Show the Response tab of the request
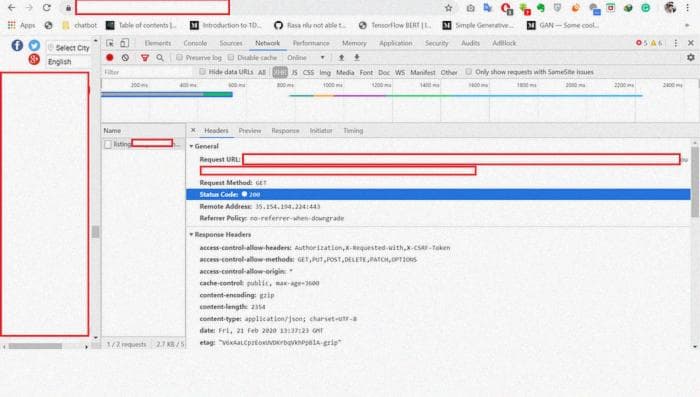The width and height of the screenshot is (700, 397). pos(285,131)
